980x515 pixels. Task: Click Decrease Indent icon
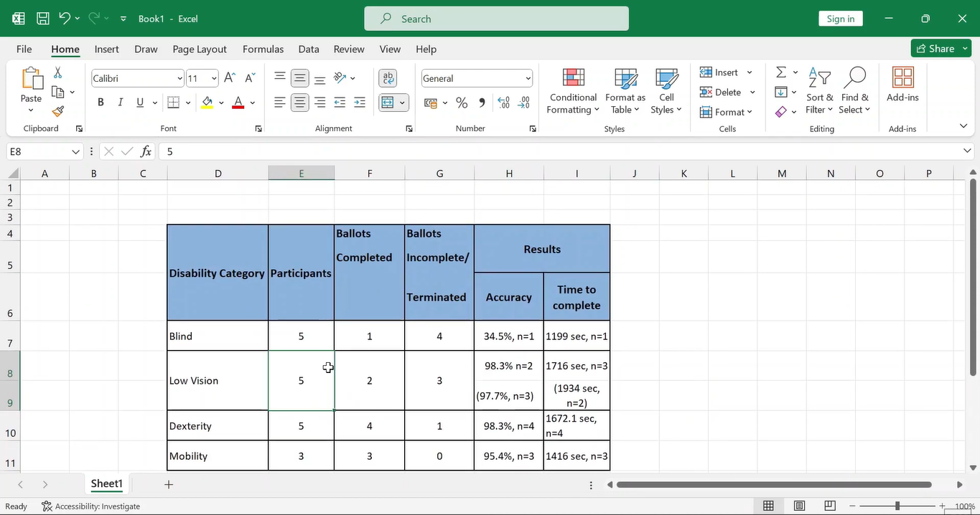click(340, 103)
